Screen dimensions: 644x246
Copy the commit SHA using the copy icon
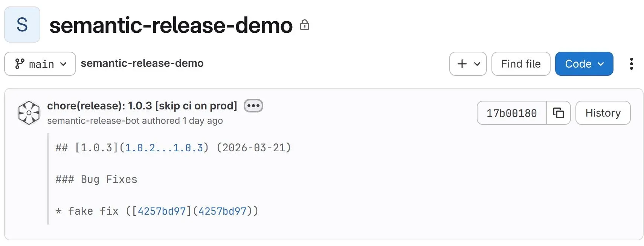click(x=559, y=113)
